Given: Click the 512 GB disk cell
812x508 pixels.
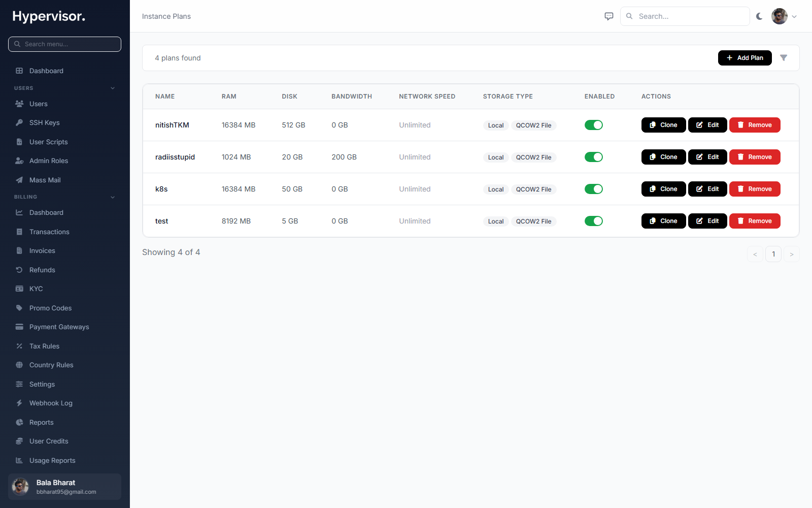Looking at the screenshot, I should pyautogui.click(x=293, y=125).
